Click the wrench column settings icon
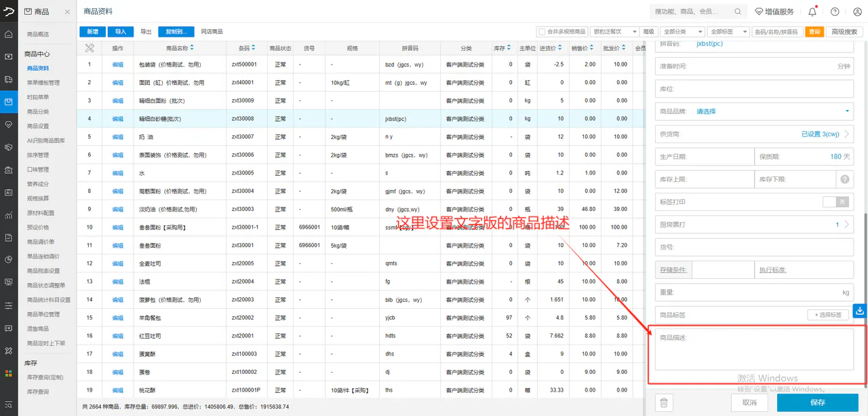Image resolution: width=868 pixels, height=416 pixels. pyautogui.click(x=90, y=48)
